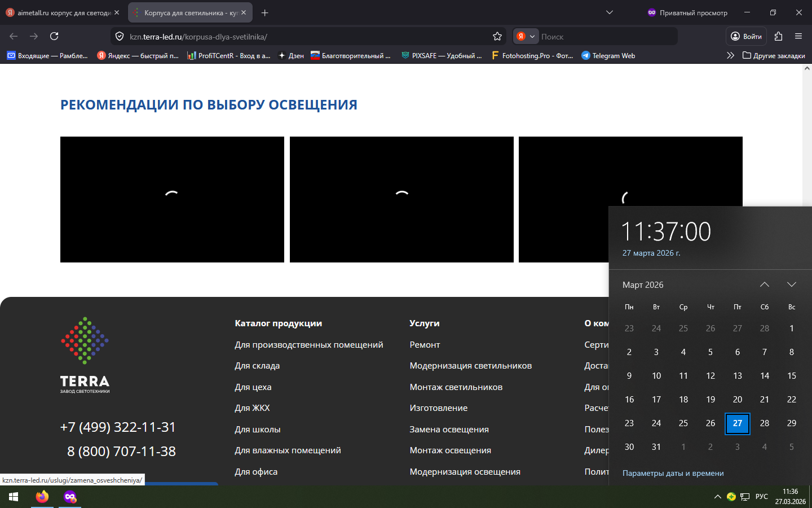Open the Windows Start menu
This screenshot has width=812, height=508.
(14, 497)
